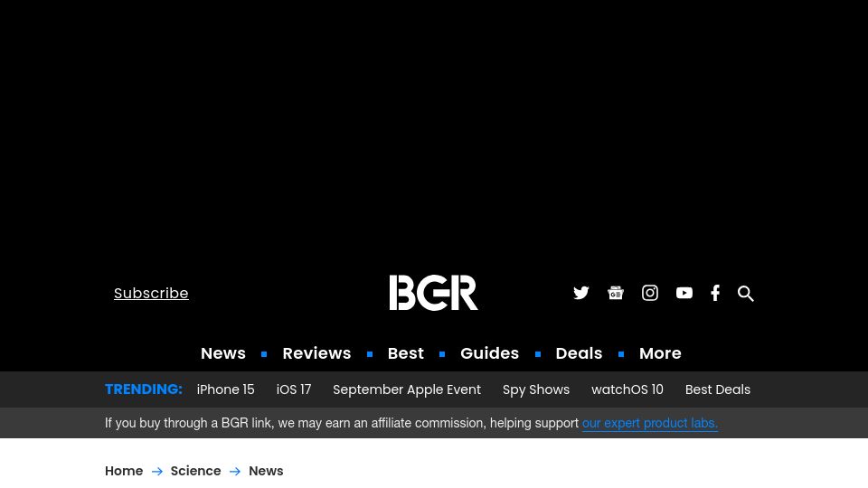The width and height of the screenshot is (868, 488).
Task: Select the Best menu item
Action: (406, 353)
